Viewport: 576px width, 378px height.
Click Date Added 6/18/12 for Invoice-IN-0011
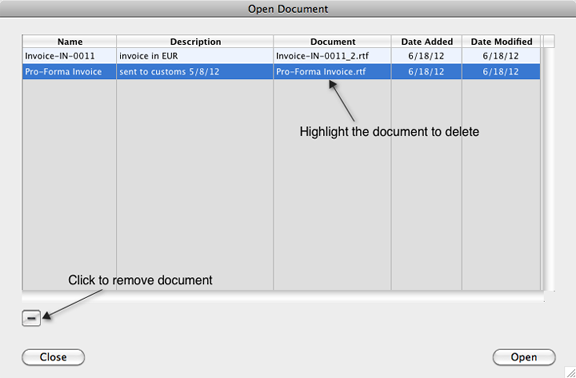click(426, 56)
